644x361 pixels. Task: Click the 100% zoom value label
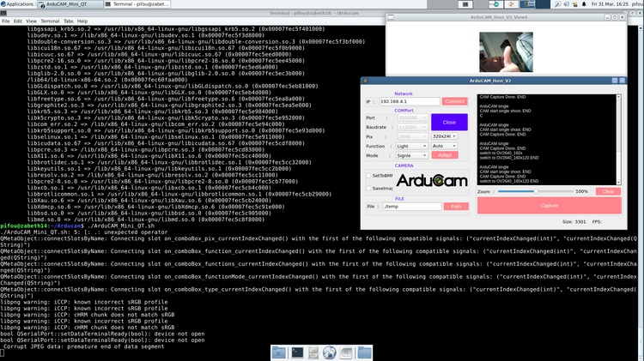[x=581, y=191]
